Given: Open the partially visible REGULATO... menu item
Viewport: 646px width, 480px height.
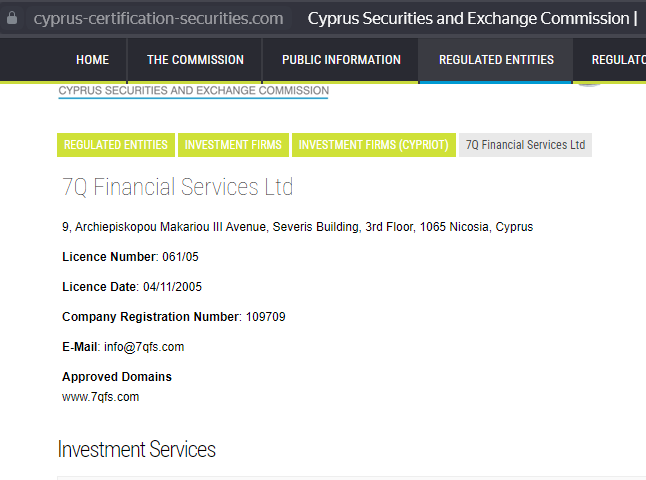Looking at the screenshot, I should 618,60.
